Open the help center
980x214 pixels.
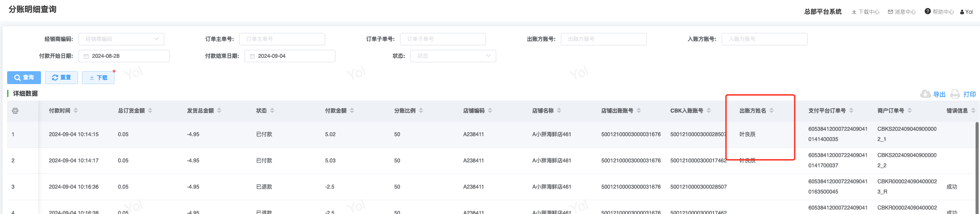pos(939,12)
